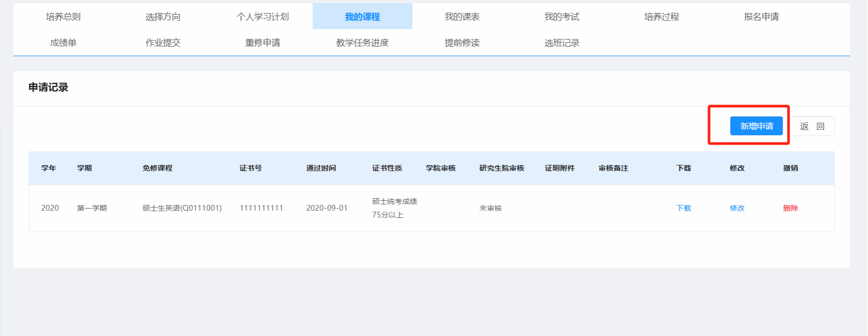Viewport: 868px width, 336px height.
Task: Open the 选班记录 tab
Action: (562, 43)
